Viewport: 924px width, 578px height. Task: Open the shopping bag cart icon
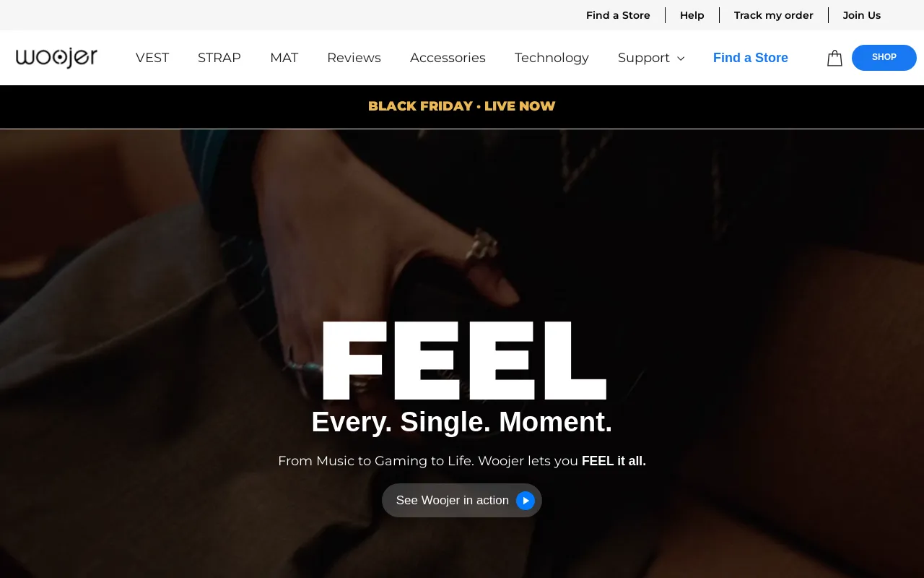click(834, 58)
